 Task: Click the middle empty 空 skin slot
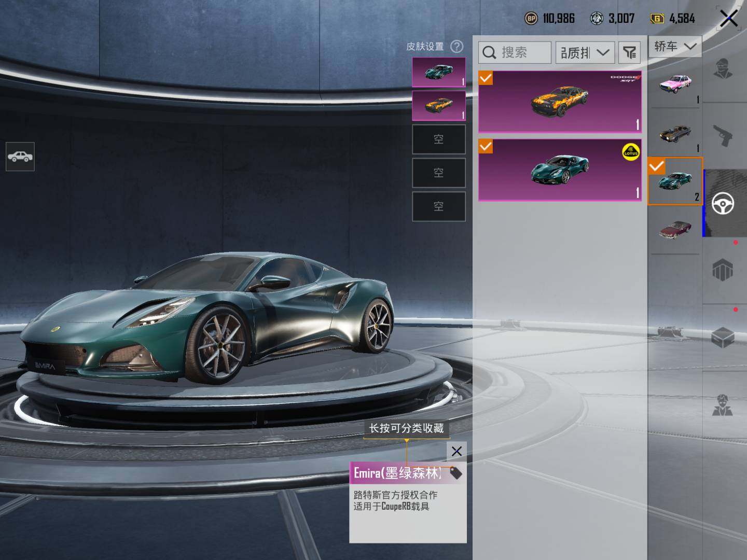439,173
